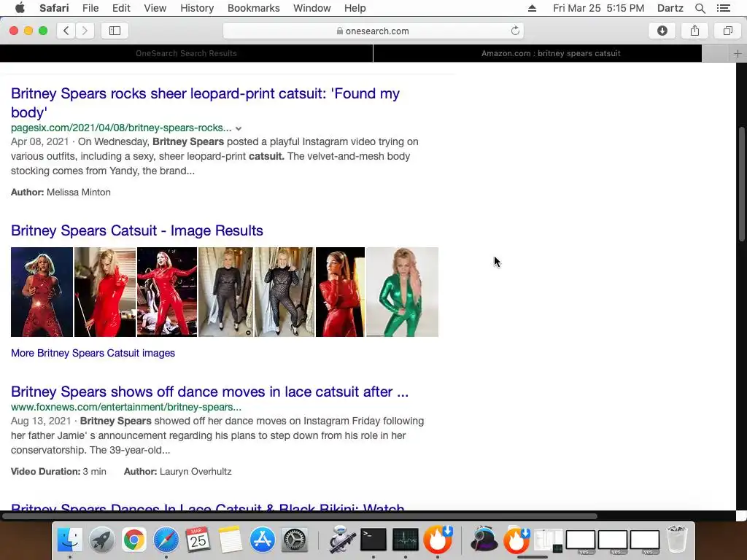Click the vertical page scrollbar

[x=741, y=183]
